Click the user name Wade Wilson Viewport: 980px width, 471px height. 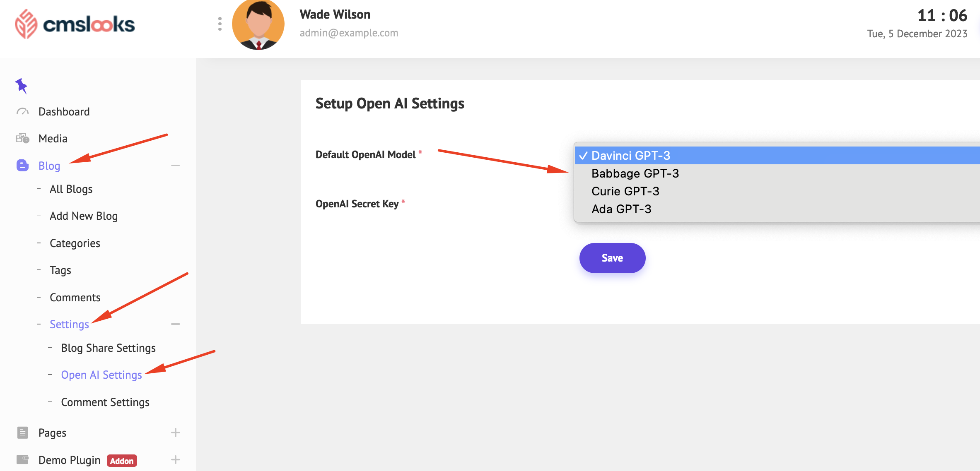pos(335,14)
